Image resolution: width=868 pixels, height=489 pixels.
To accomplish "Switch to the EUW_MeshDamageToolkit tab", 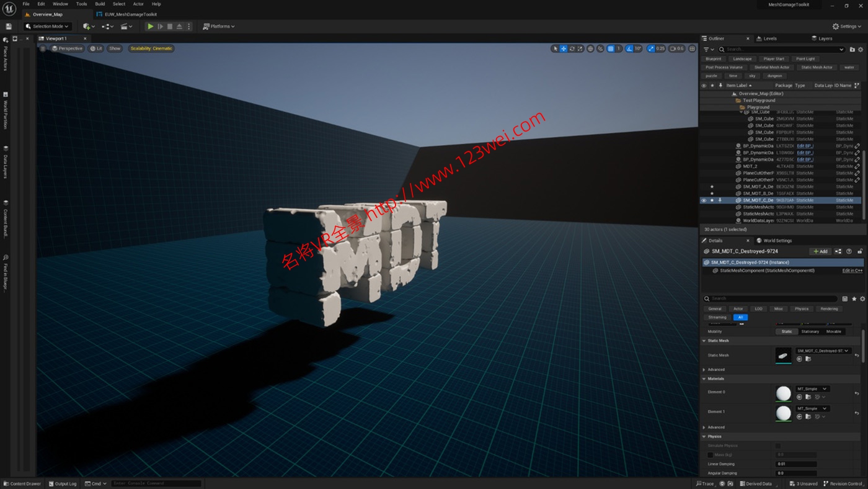I will coord(132,14).
